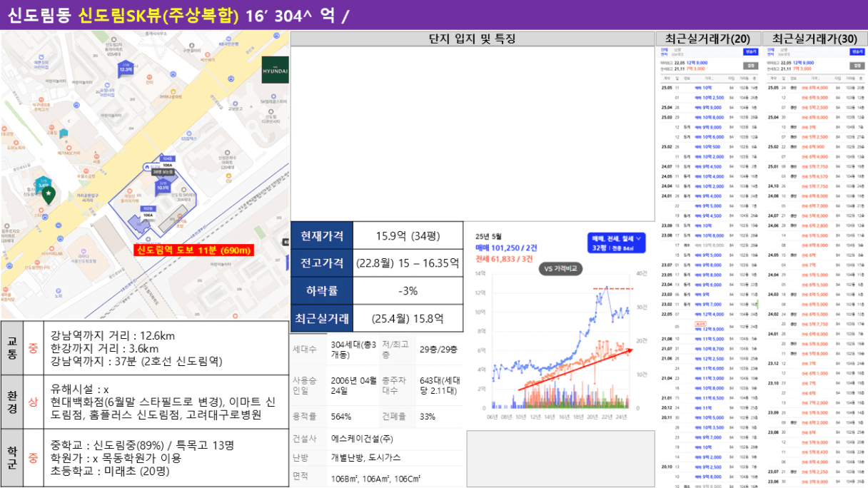Image resolution: width=868 pixels, height=488 pixels.
Task: Select the 10.1억 price marker on the map
Action: tap(163, 188)
